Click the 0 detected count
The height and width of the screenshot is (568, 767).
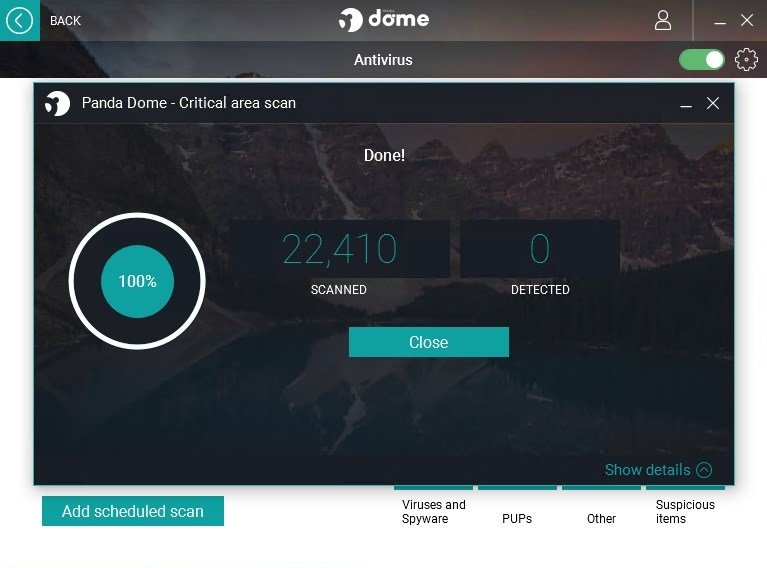pos(540,249)
